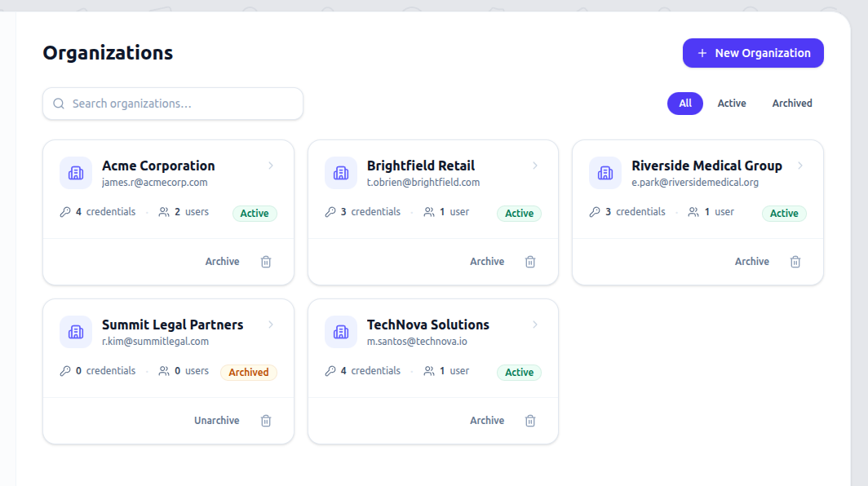The height and width of the screenshot is (486, 868).
Task: Archive the TechNova Solutions organization
Action: (487, 421)
